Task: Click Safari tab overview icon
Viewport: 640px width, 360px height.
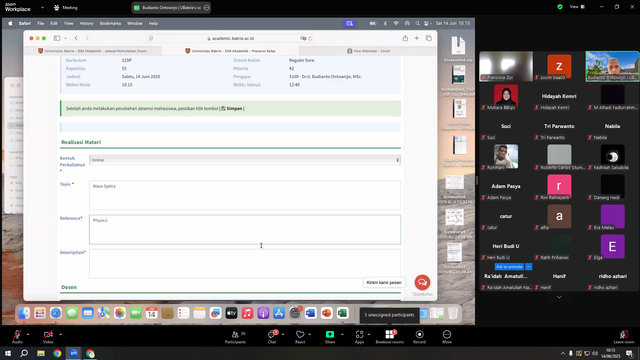Action: click(x=429, y=38)
